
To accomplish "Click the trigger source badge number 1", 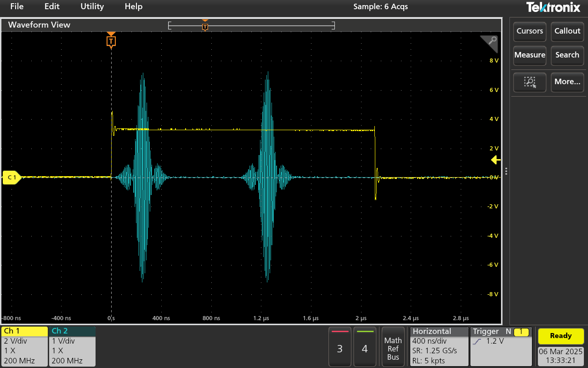I will coord(521,332).
